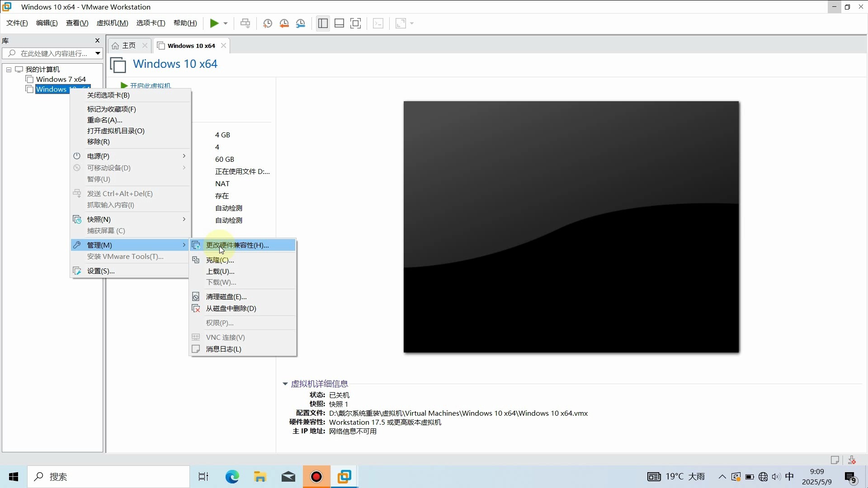
Task: Click the 中 input method indicator
Action: (x=790, y=477)
